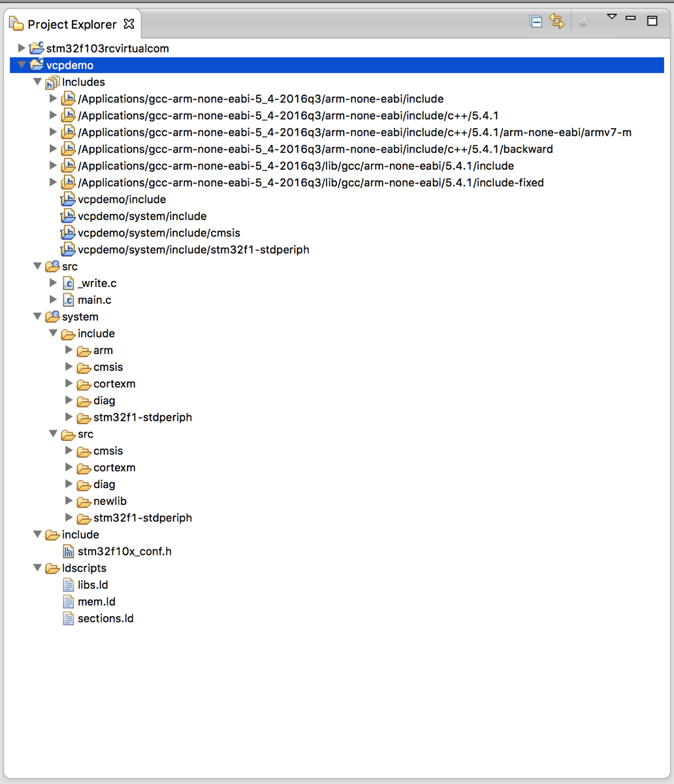Image resolution: width=674 pixels, height=784 pixels.
Task: Click the vcpdemo/system/include/cmsis icon
Action: click(x=68, y=233)
